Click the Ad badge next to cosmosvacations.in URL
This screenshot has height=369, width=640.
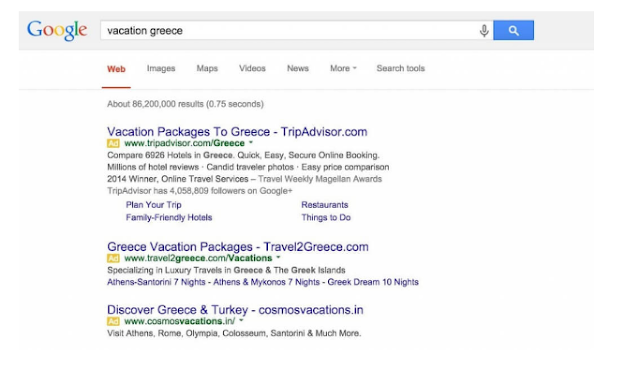113,321
